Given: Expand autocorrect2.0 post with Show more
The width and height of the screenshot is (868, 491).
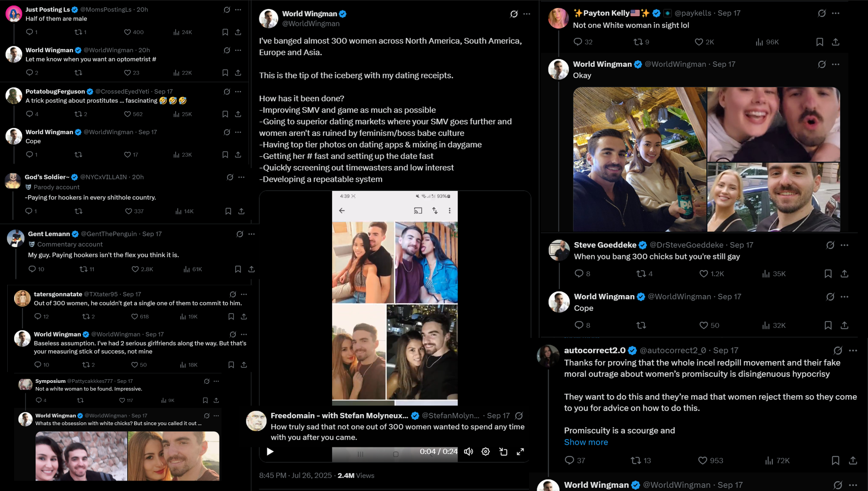Looking at the screenshot, I should (586, 442).
